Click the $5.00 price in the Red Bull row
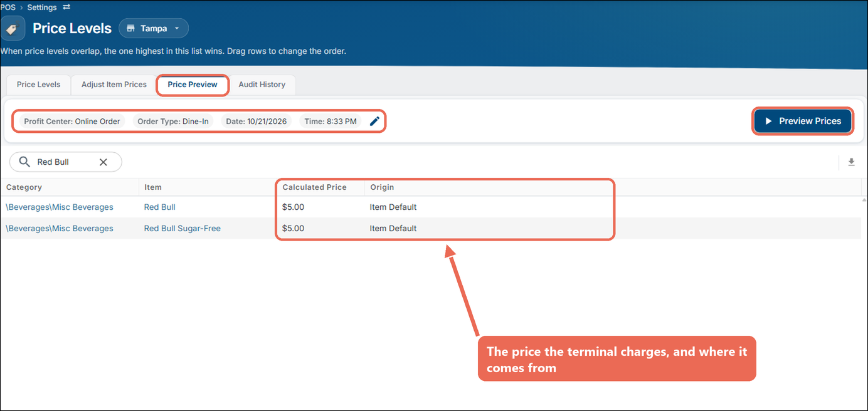The width and height of the screenshot is (868, 411). (294, 207)
